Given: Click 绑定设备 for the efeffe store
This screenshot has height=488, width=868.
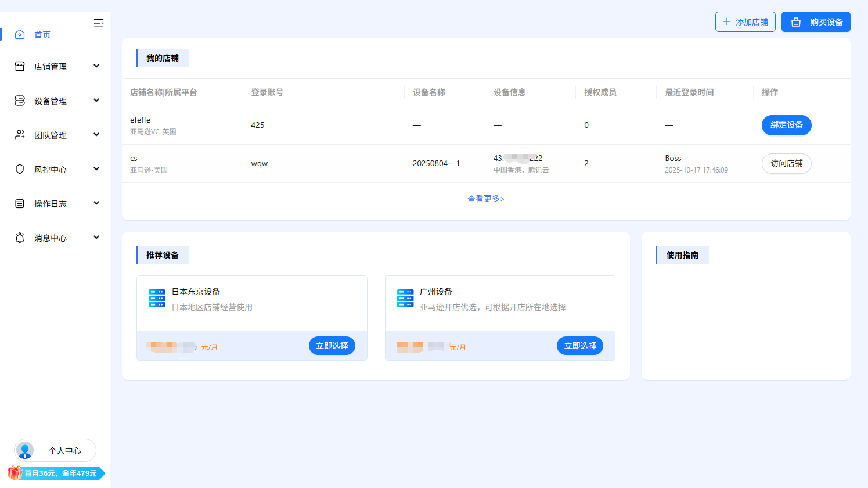Looking at the screenshot, I should (x=786, y=125).
